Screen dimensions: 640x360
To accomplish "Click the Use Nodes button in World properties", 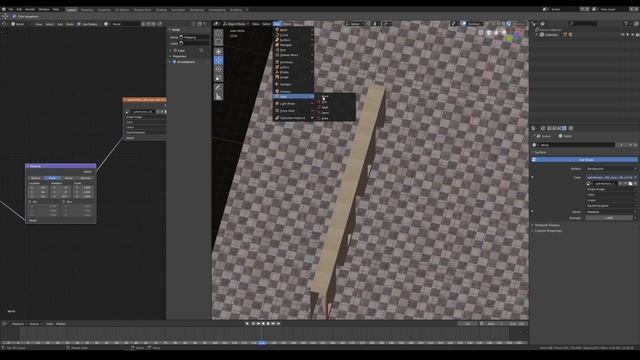I will click(586, 160).
